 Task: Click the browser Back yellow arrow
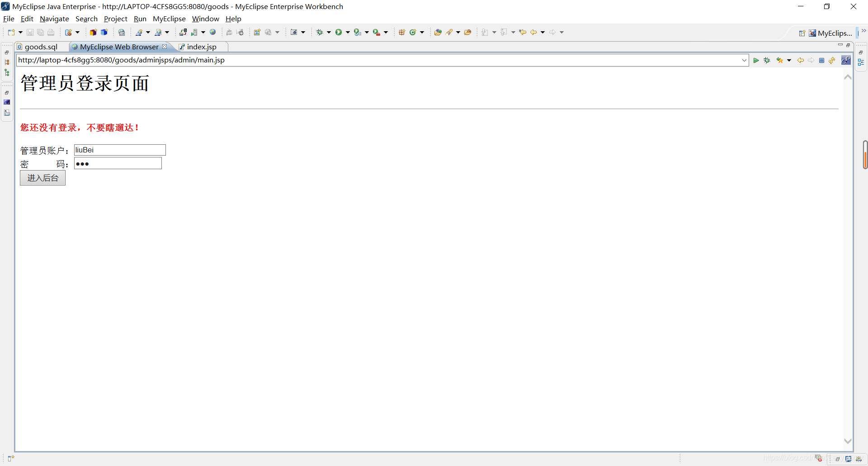click(800, 60)
